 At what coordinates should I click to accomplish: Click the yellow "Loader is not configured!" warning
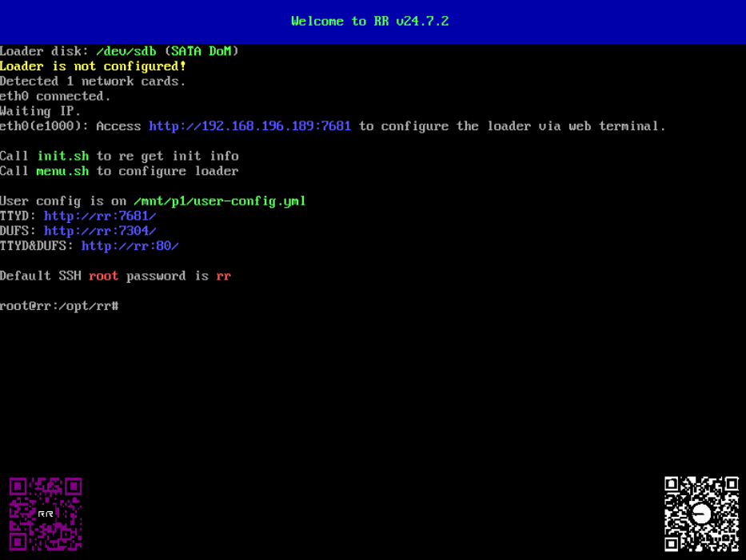click(x=93, y=66)
